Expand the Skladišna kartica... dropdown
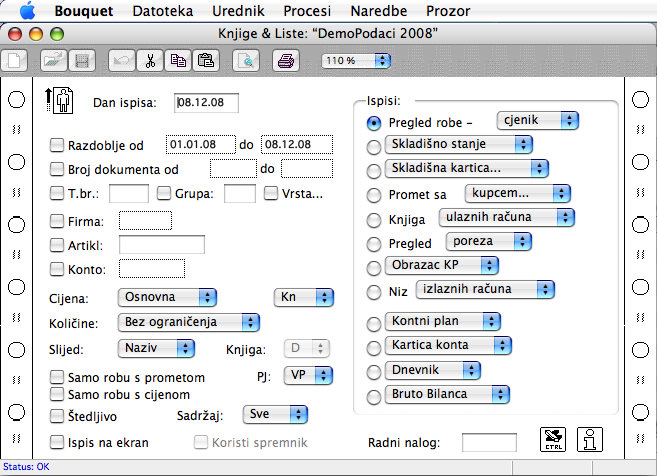The image size is (657, 476). (467, 168)
